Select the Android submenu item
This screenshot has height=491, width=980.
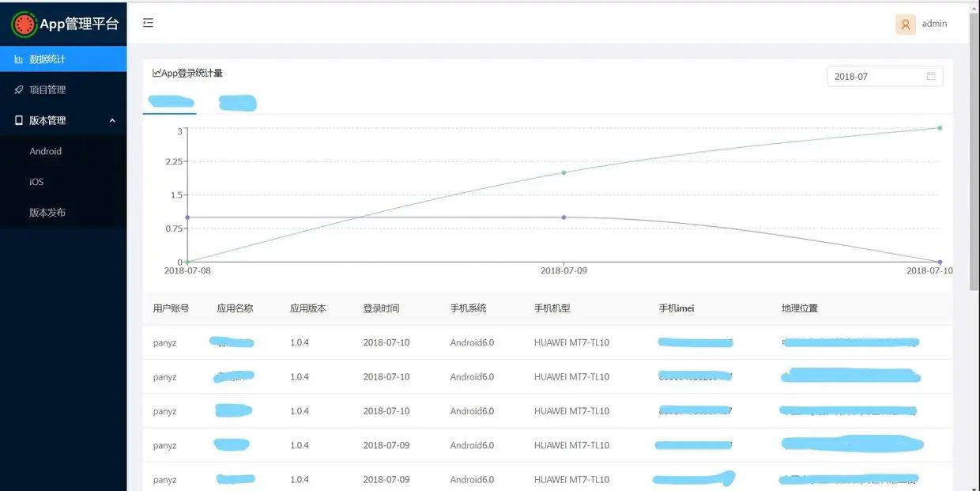click(x=63, y=151)
